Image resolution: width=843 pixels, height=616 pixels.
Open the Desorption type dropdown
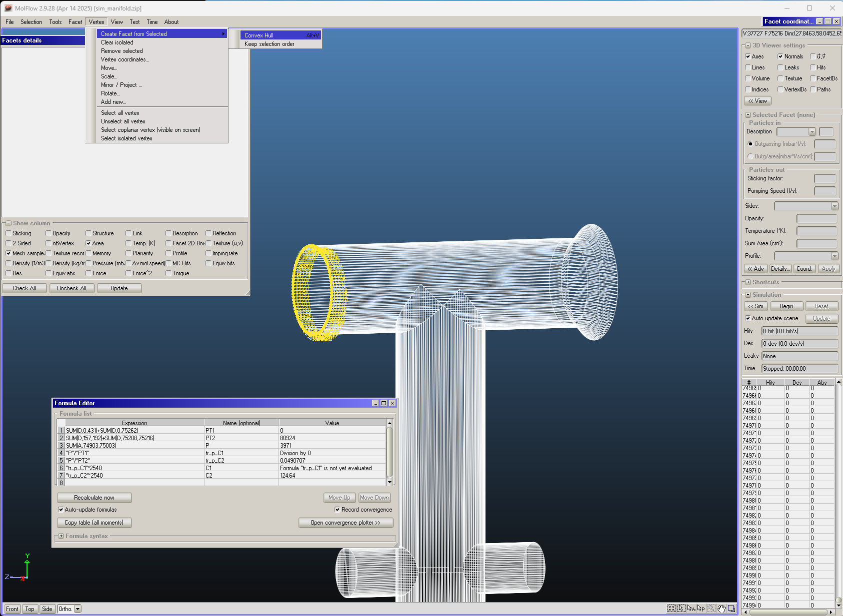[812, 132]
